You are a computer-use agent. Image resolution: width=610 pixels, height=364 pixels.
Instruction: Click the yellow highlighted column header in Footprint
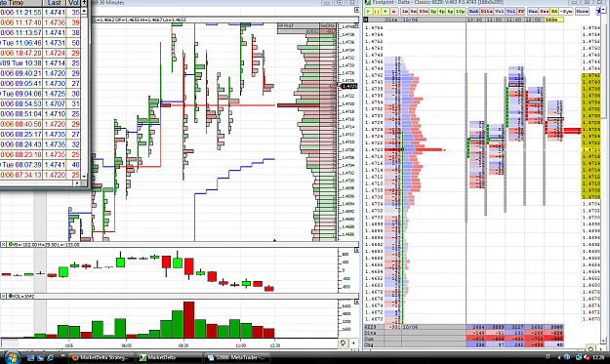point(553,20)
